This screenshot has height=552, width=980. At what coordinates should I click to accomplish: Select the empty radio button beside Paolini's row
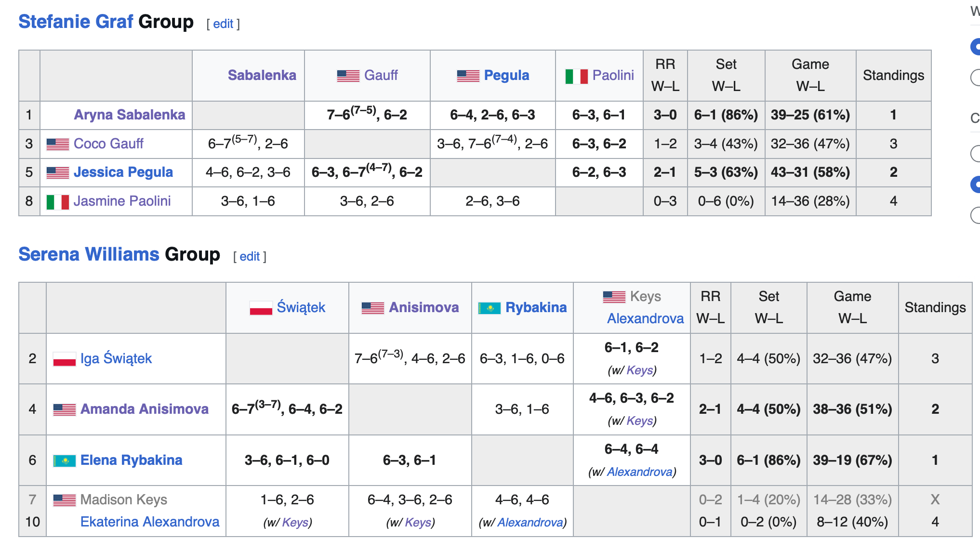point(976,215)
